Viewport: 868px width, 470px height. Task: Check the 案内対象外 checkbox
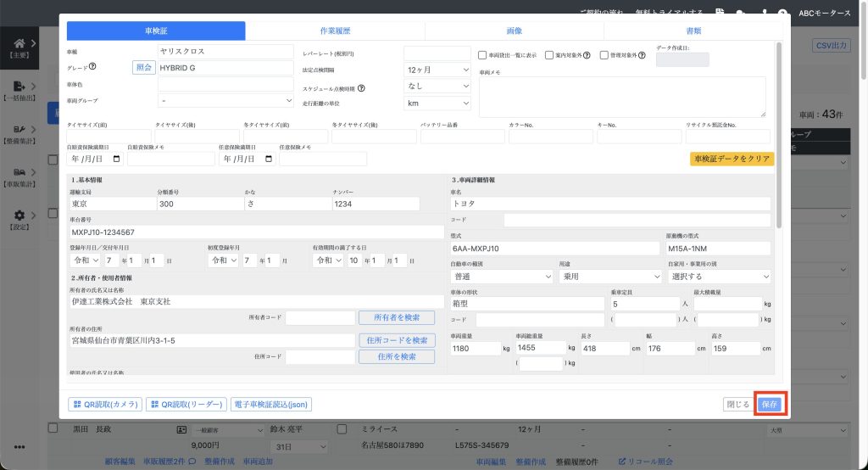549,56
